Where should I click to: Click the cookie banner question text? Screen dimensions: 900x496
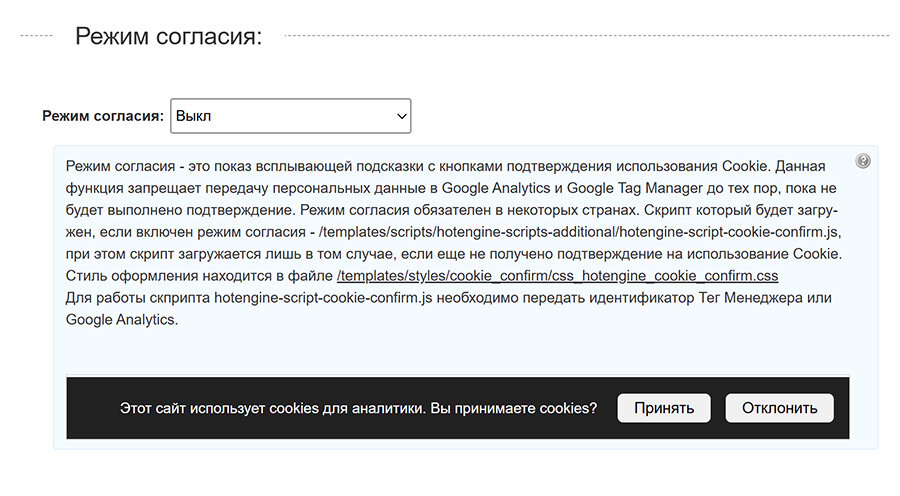pos(358,408)
